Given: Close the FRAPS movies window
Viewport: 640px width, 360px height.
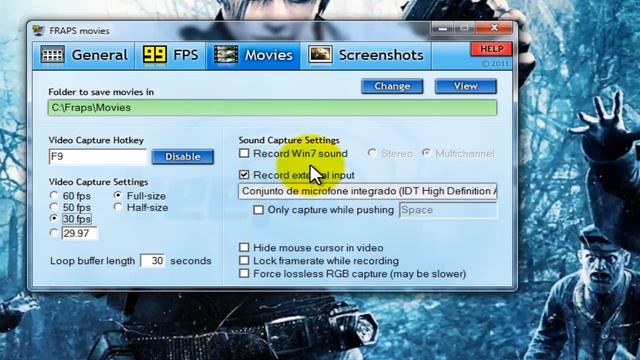Looking at the screenshot, I should (494, 28).
